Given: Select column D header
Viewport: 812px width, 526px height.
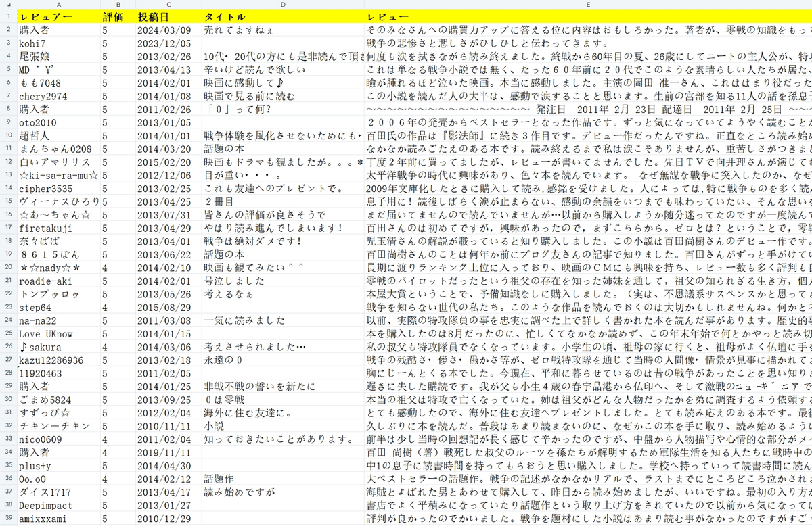Looking at the screenshot, I should [282, 5].
